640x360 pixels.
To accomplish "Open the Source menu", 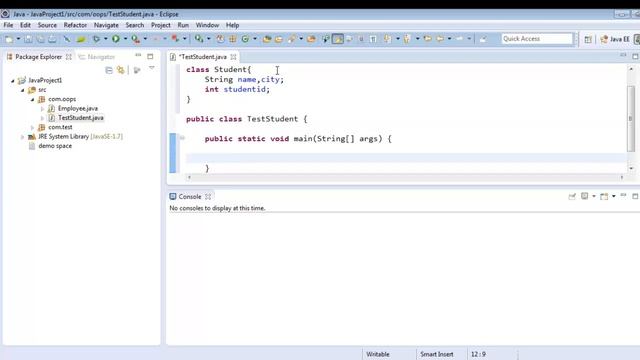I will (47, 25).
